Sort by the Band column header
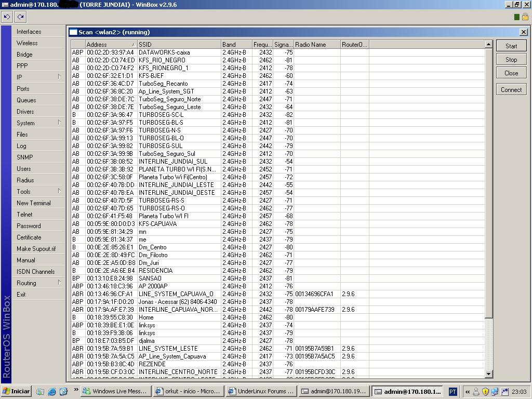This screenshot has height=399, width=532. 236,45
